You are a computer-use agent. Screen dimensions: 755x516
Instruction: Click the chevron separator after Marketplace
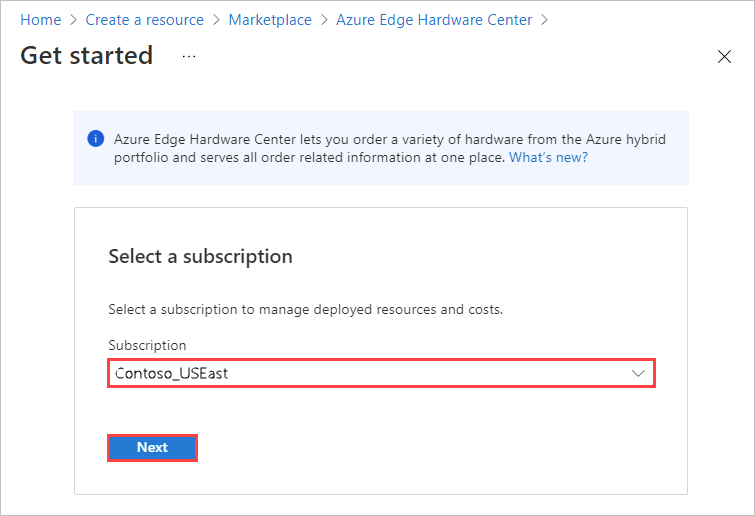(324, 20)
